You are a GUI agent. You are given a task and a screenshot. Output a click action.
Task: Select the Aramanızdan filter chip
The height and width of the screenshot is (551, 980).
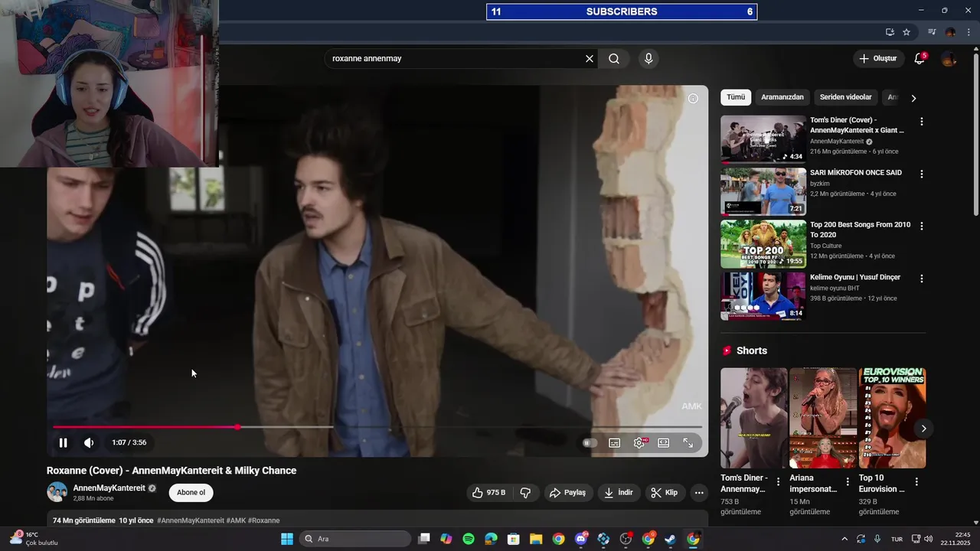point(782,97)
